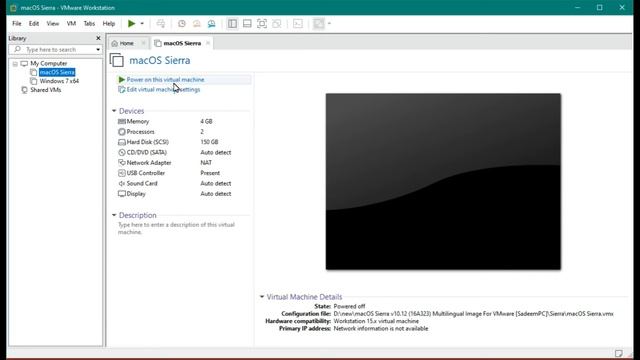Click the VM screen preview thumbnail
This screenshot has height=360, width=640.
tap(443, 182)
